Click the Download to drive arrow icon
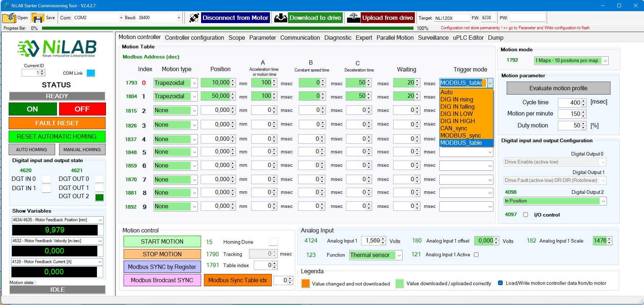This screenshot has width=644, height=305. [x=280, y=18]
